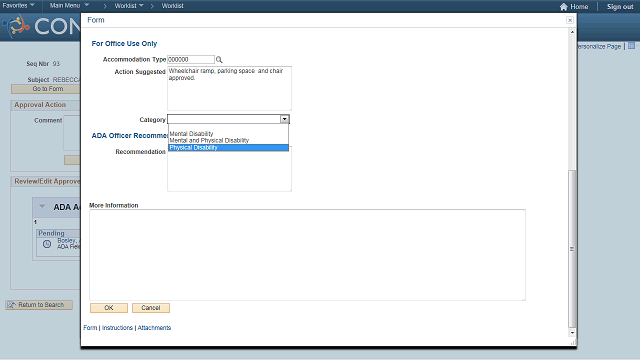The height and width of the screenshot is (360, 640).
Task: Click the dialog scrollbar down arrow
Action: (572, 333)
